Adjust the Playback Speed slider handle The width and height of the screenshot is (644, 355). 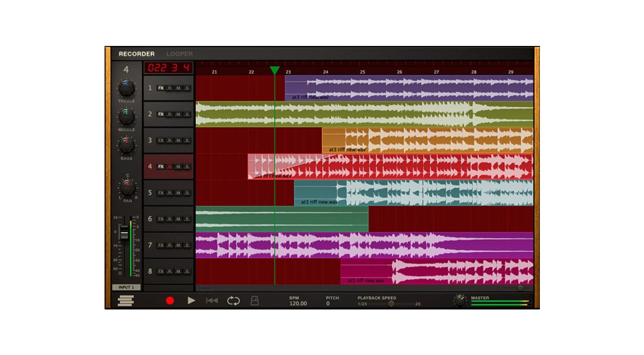(391, 304)
